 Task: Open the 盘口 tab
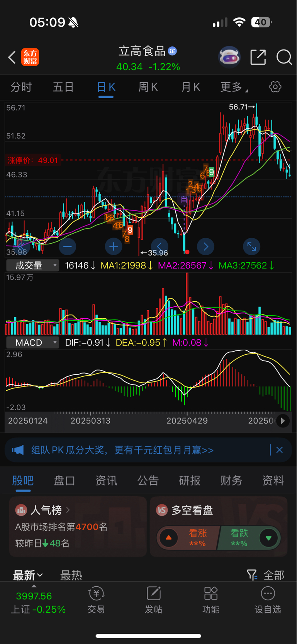click(64, 480)
